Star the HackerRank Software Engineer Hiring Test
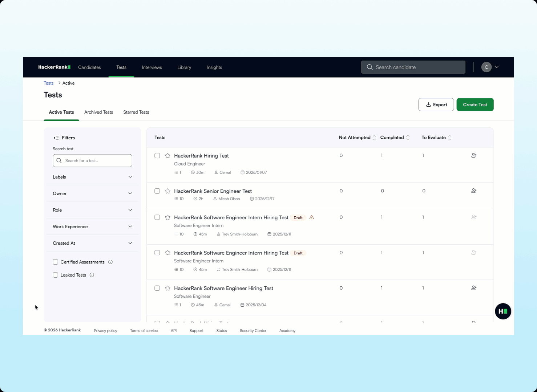 tap(167, 288)
